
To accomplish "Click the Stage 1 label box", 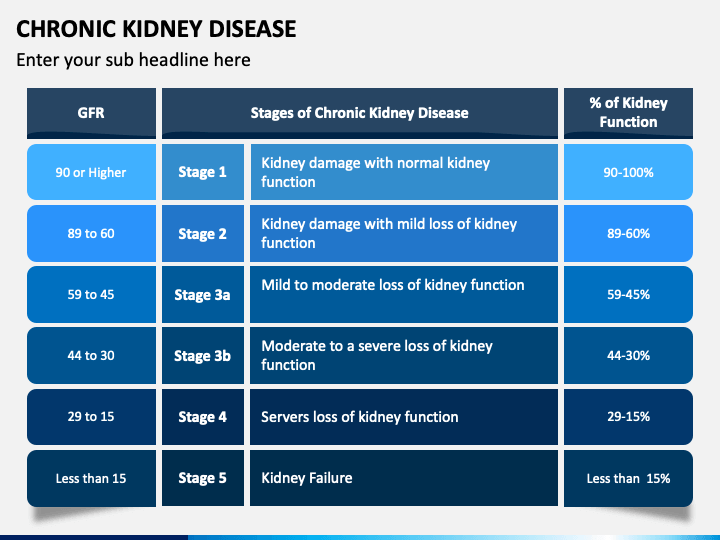I will [x=202, y=172].
